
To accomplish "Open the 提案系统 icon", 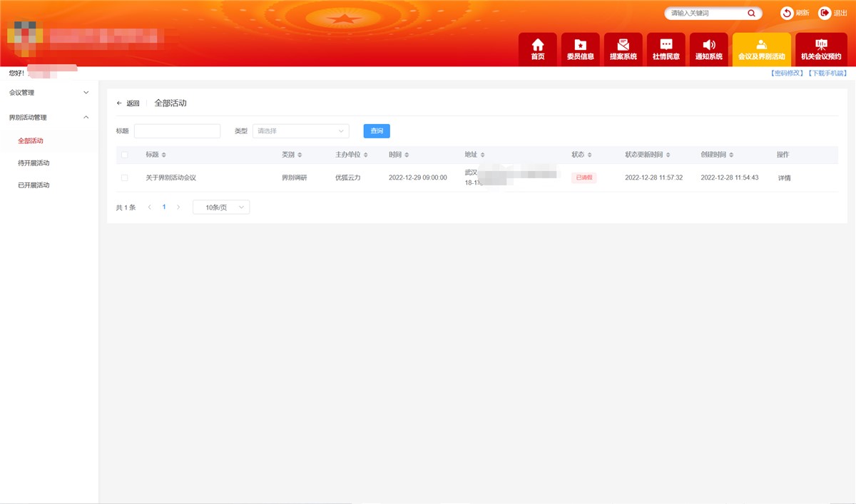I will [623, 48].
